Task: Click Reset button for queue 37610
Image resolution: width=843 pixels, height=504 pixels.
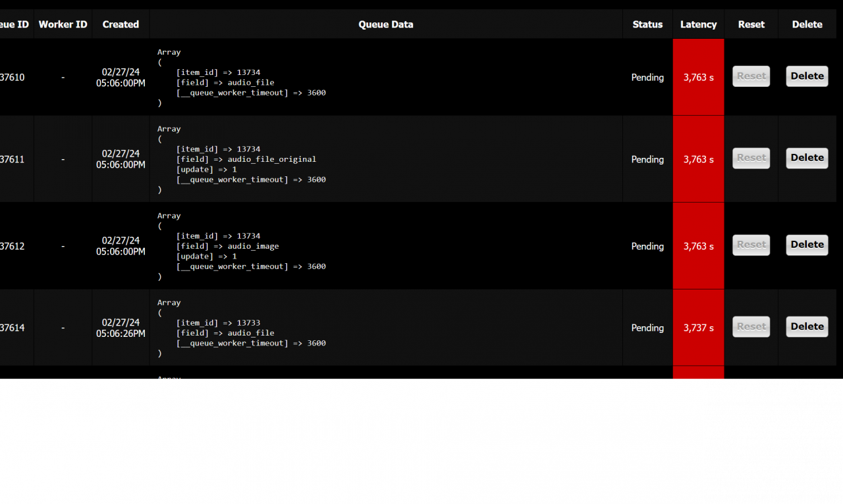Action: (x=751, y=76)
